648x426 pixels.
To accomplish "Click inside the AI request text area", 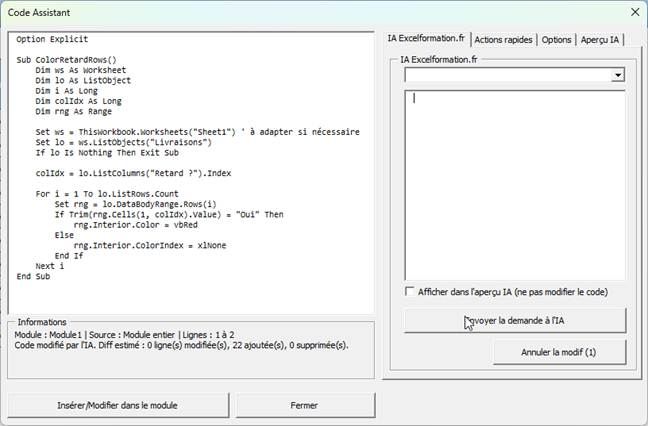I will click(515, 185).
